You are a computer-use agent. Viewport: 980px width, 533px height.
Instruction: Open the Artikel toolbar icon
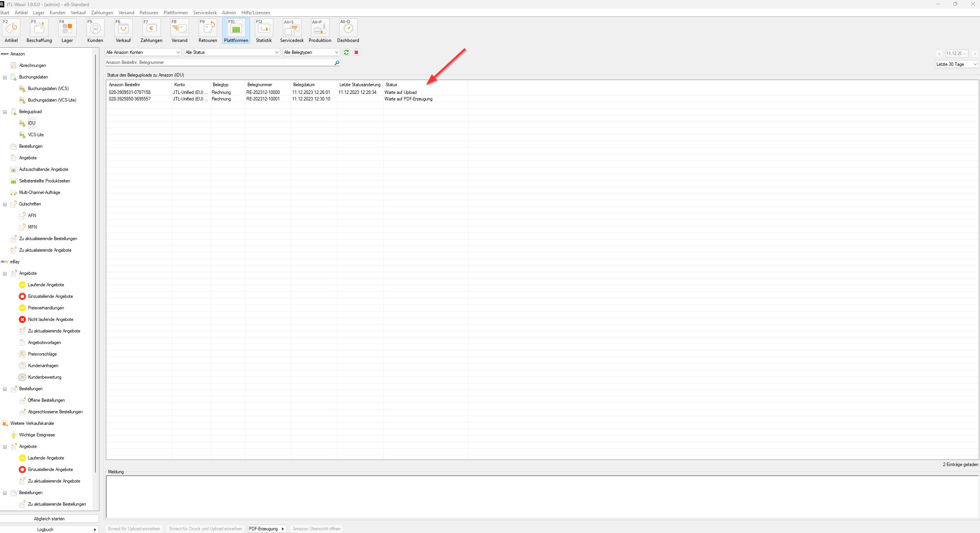(x=11, y=30)
